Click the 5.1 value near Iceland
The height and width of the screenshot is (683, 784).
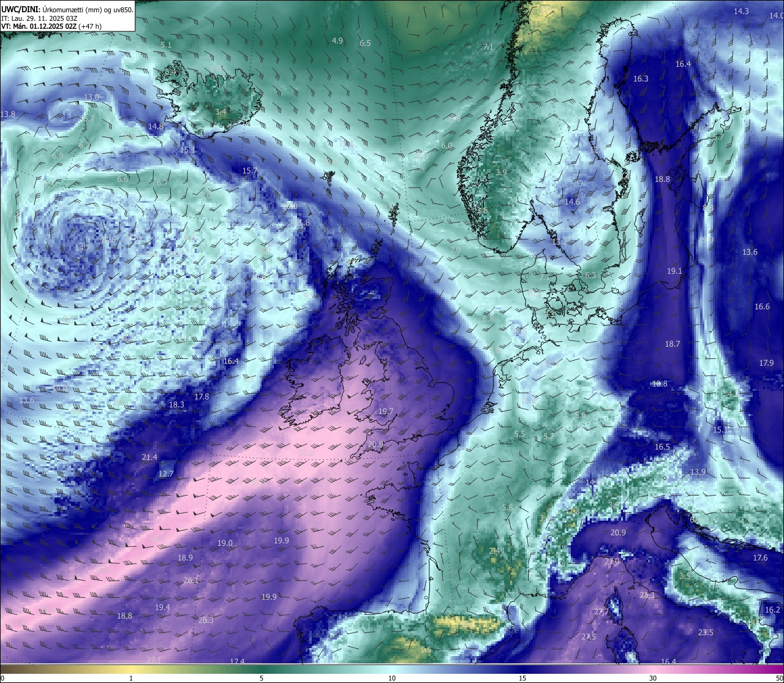166,45
